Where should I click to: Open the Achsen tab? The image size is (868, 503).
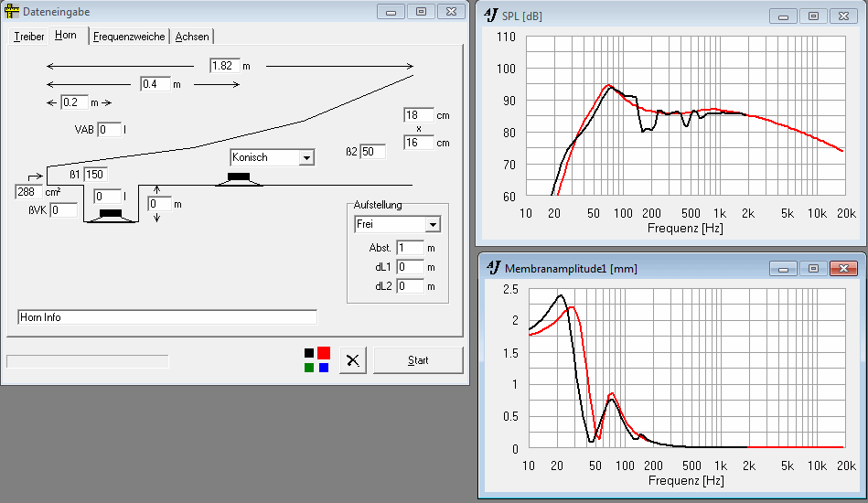(192, 37)
